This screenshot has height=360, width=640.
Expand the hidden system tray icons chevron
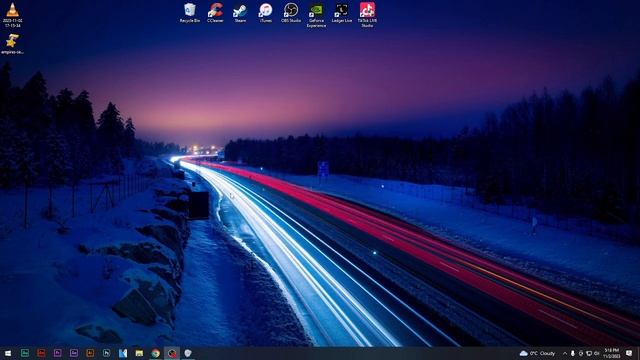565,353
